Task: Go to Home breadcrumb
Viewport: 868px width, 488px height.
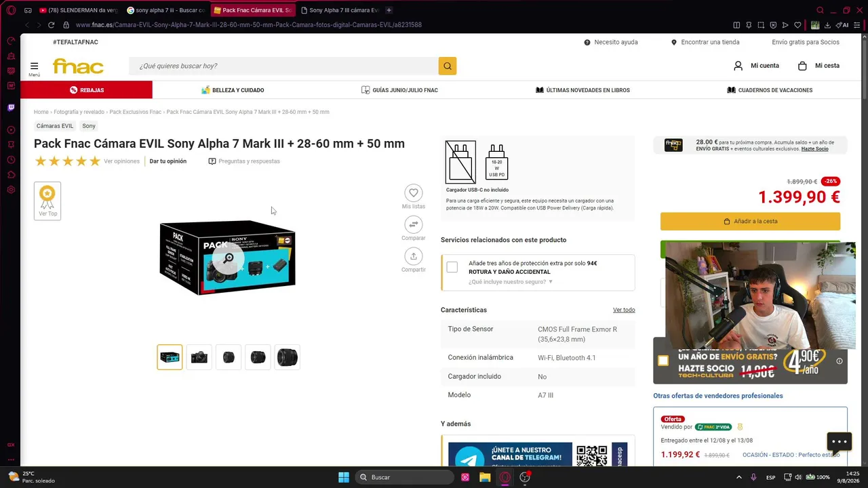Action: tap(41, 112)
